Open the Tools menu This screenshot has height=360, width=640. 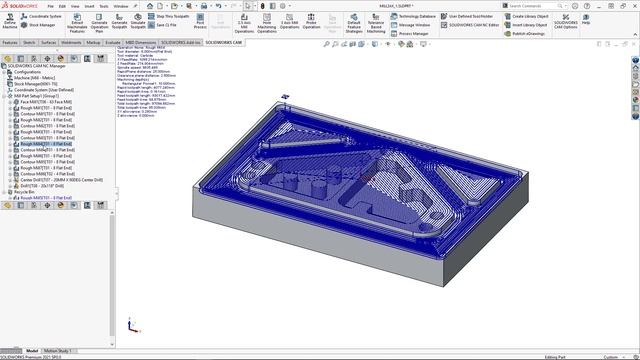pyautogui.click(x=104, y=6)
